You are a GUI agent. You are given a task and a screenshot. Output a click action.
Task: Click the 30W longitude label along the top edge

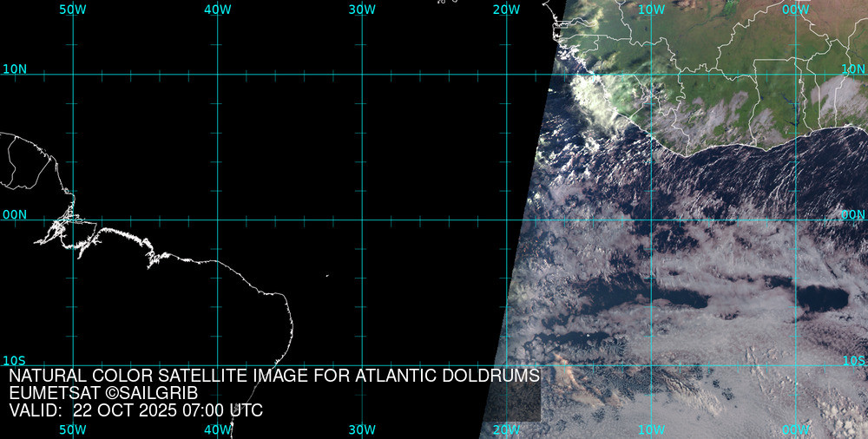point(362,10)
